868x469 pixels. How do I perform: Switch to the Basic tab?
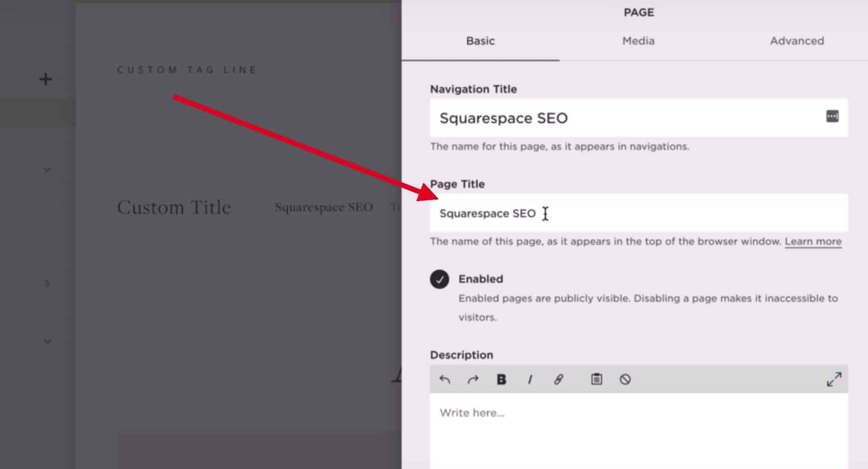(x=480, y=41)
